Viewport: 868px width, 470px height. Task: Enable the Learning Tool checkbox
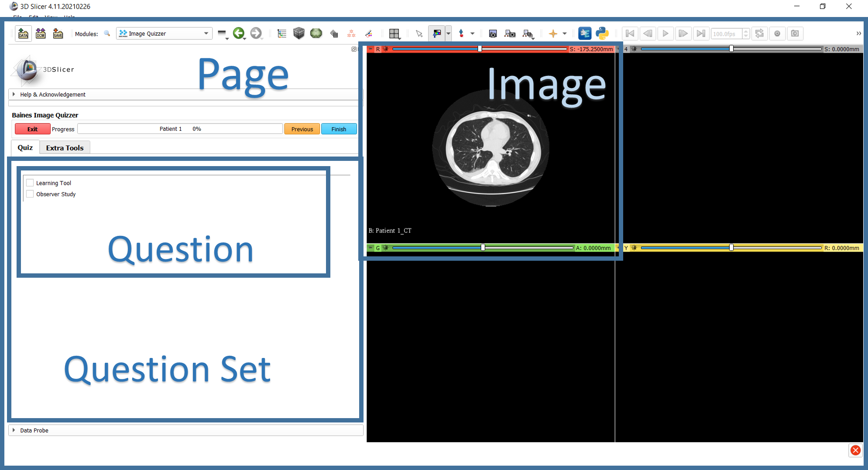click(30, 183)
